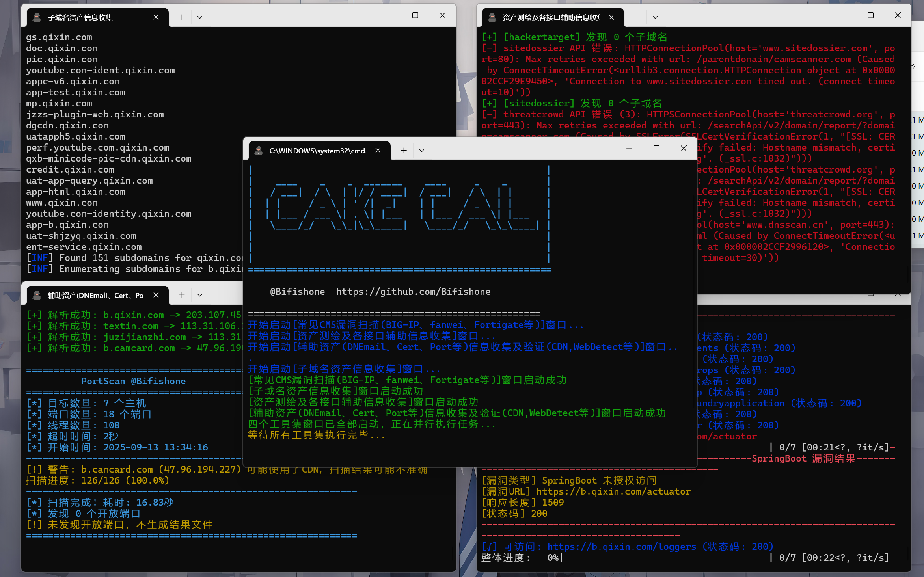Viewport: 924px width, 577px height.
Task: Click the 扫描完成！耗时: 16.83秒 line
Action: click(x=100, y=503)
